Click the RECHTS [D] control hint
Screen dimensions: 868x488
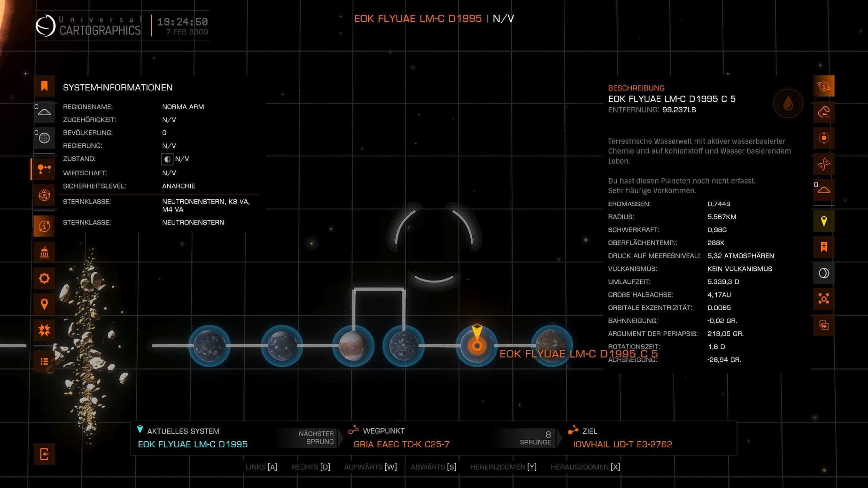click(311, 467)
